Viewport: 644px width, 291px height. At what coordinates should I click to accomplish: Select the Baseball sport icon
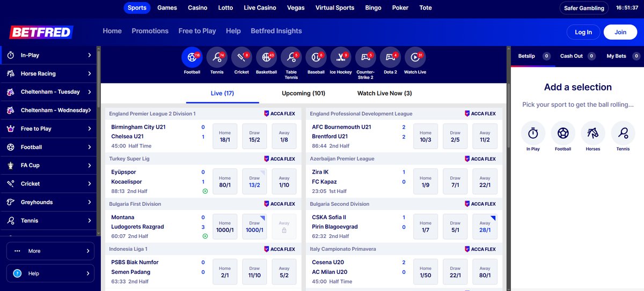point(316,57)
